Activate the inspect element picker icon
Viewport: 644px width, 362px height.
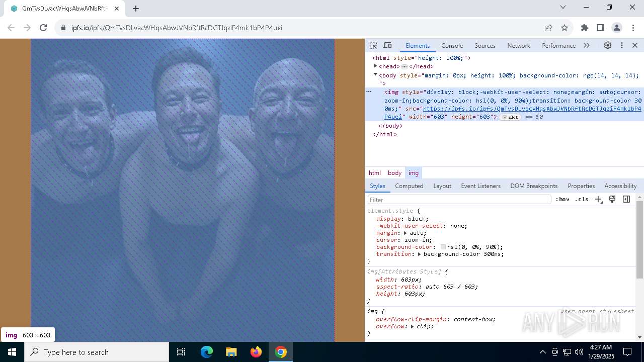[x=373, y=45]
